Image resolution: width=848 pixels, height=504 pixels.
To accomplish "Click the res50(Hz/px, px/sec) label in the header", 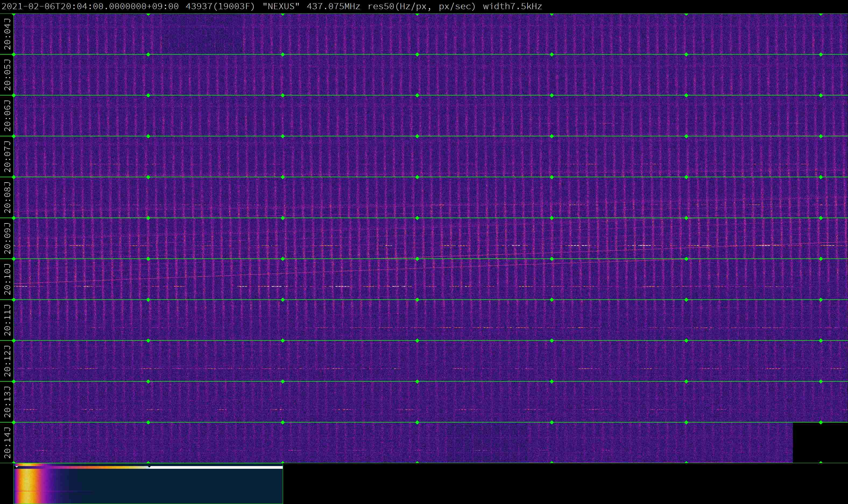I will click(421, 6).
